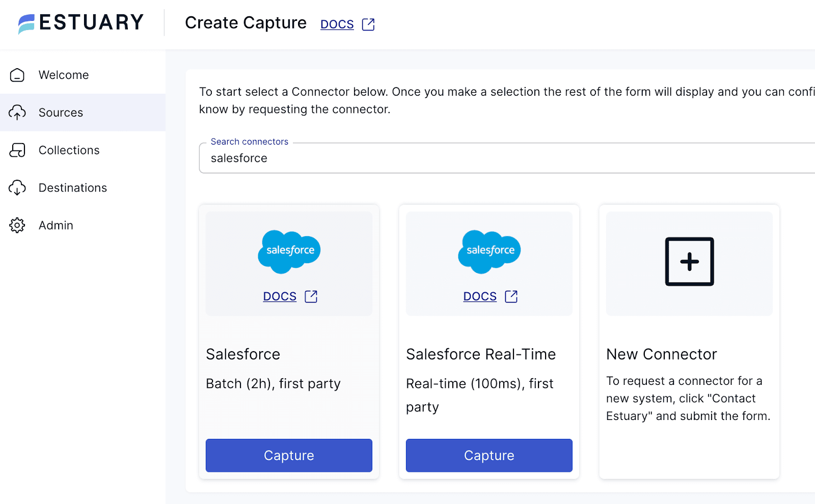Go to Collections in the sidebar

click(x=69, y=150)
